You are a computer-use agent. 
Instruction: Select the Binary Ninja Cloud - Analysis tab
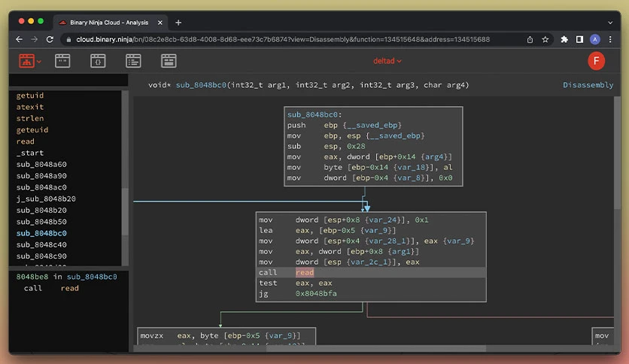109,23
